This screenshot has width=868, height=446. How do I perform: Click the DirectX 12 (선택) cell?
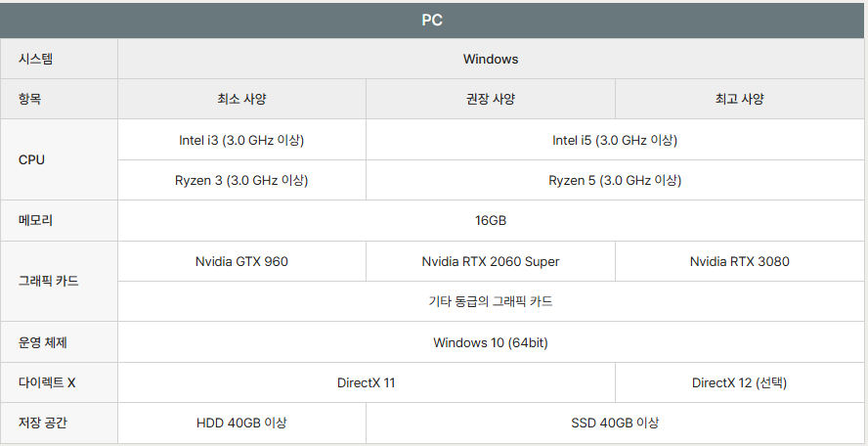(740, 382)
